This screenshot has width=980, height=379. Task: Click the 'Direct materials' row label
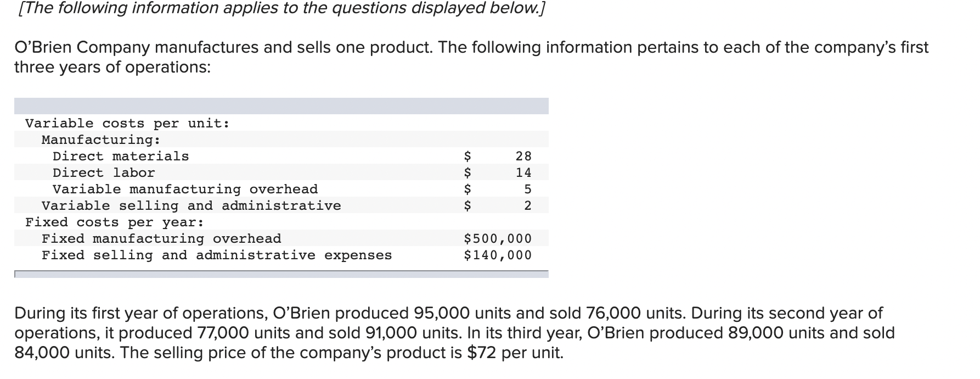click(121, 156)
